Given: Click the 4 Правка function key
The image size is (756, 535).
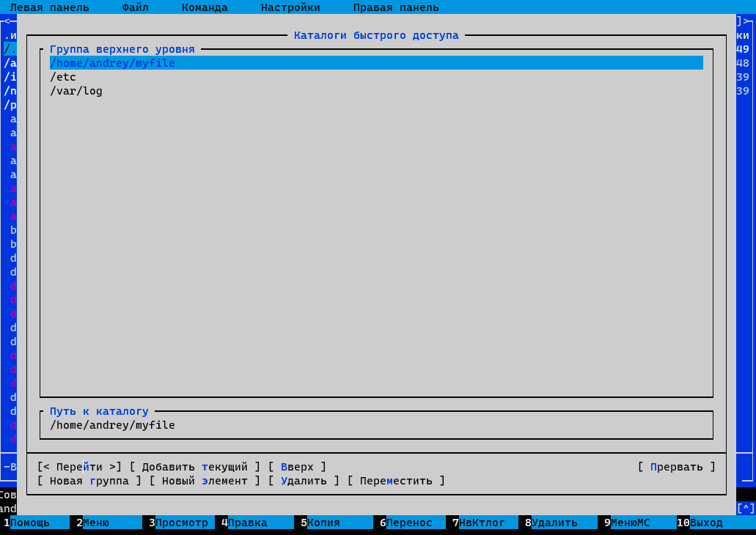Looking at the screenshot, I should [257, 523].
